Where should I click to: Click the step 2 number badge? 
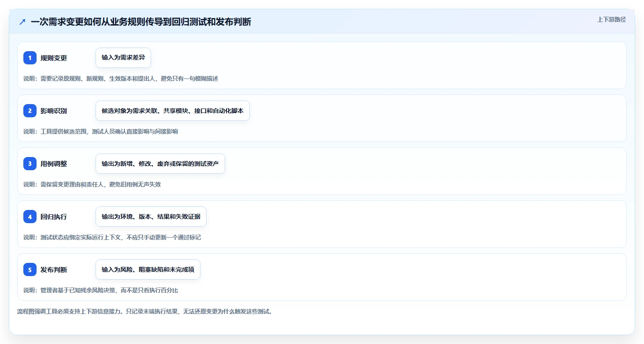click(x=30, y=111)
